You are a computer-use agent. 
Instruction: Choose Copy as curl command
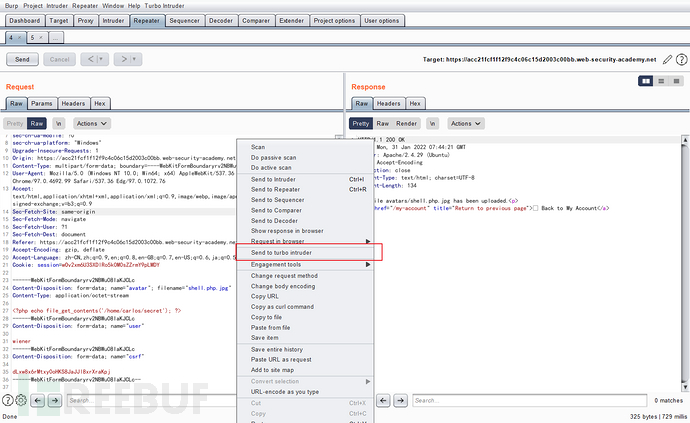305,307
